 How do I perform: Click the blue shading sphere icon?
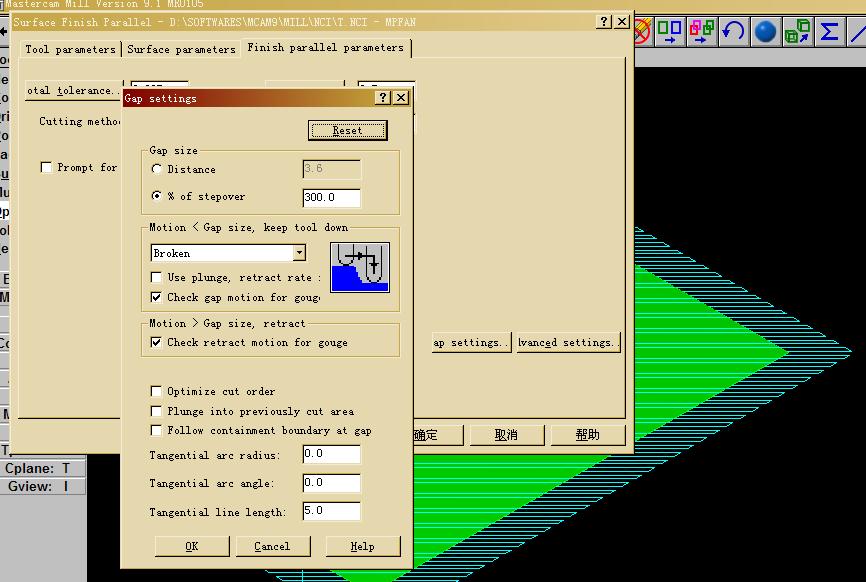765,31
